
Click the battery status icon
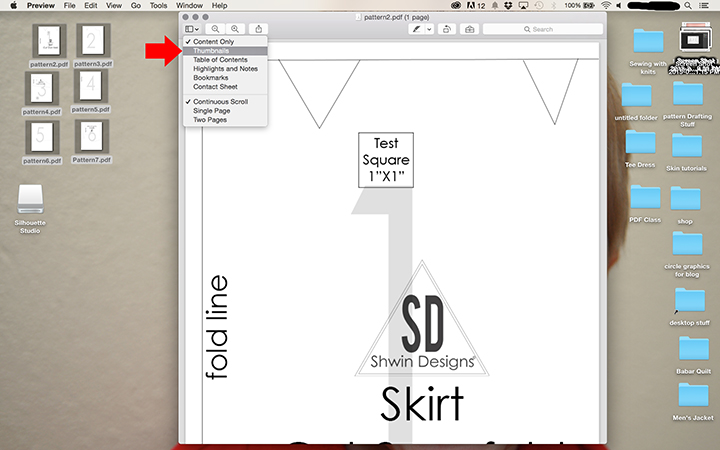[x=589, y=6]
